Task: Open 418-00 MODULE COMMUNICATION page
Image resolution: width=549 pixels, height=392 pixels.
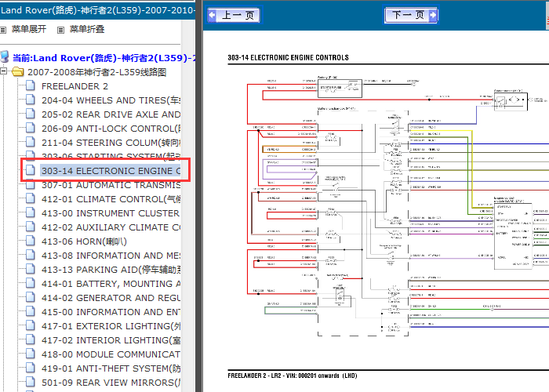Action: pyautogui.click(x=111, y=354)
